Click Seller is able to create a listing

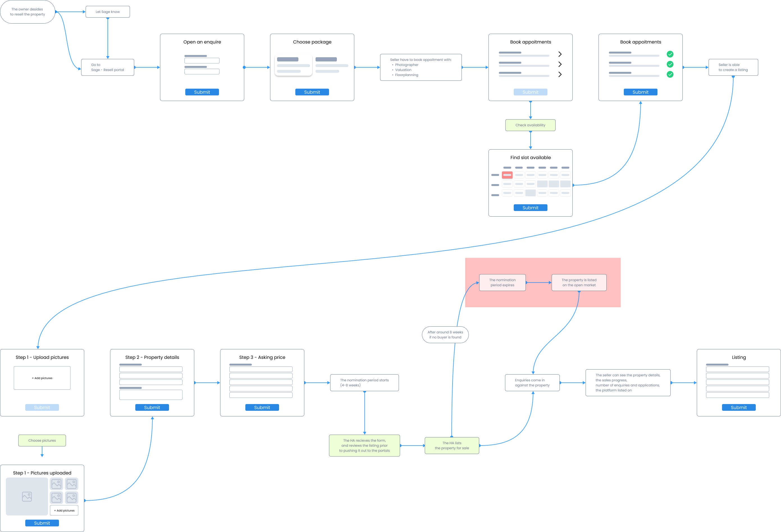733,67
